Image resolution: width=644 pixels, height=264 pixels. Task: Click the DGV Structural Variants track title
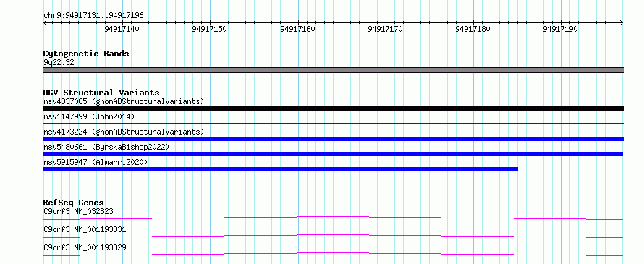coord(101,93)
